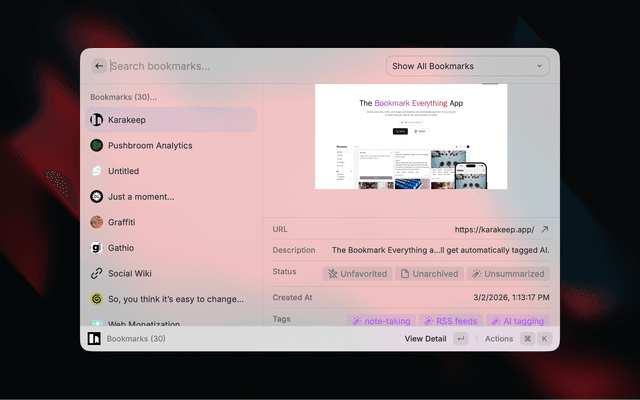
Task: Toggle the Unfavorited status tag
Action: [x=357, y=273]
